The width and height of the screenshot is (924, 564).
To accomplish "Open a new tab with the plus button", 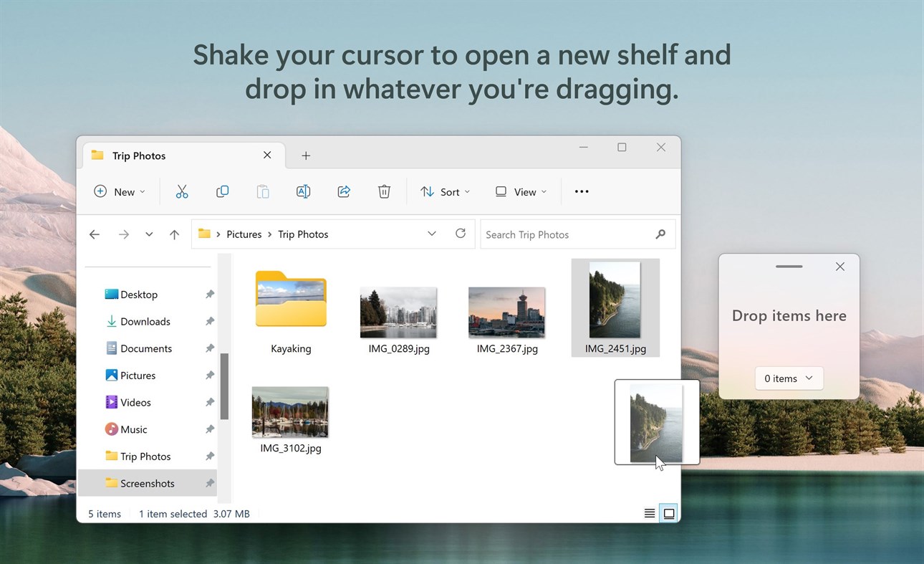I will pyautogui.click(x=306, y=155).
